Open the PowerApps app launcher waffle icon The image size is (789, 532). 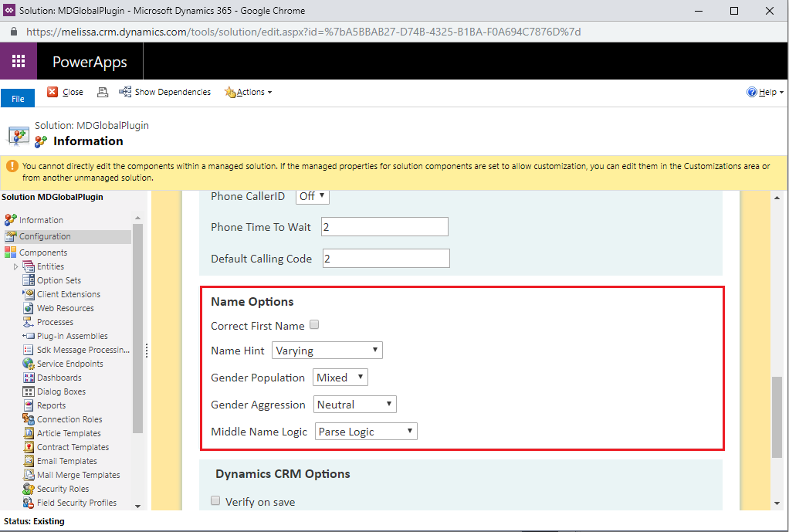[x=19, y=61]
